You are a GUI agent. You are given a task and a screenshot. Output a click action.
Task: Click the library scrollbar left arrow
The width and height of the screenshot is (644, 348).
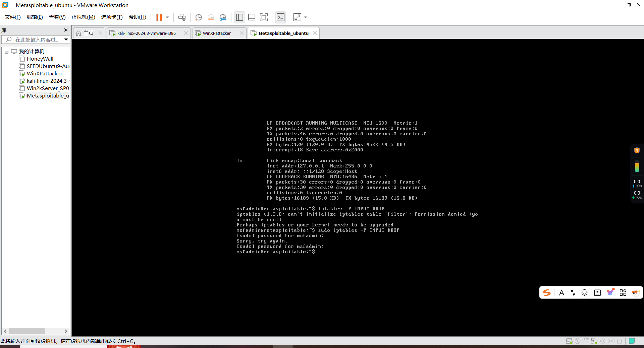(x=5, y=331)
